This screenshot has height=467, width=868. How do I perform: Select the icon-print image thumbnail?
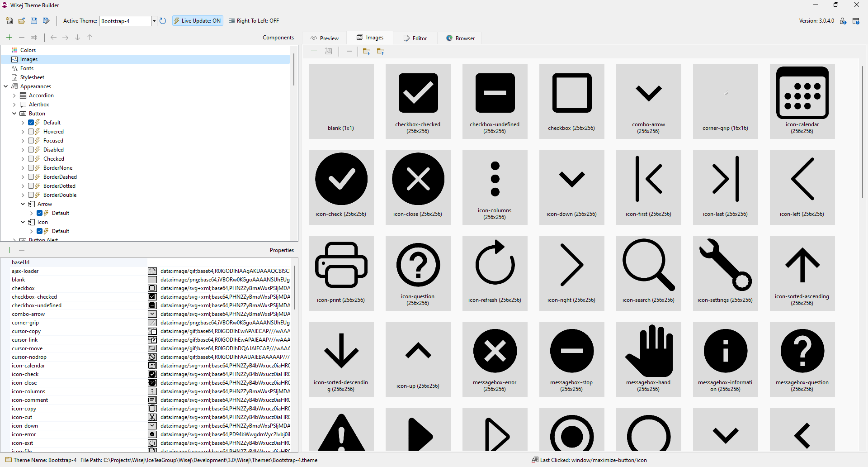341,273
